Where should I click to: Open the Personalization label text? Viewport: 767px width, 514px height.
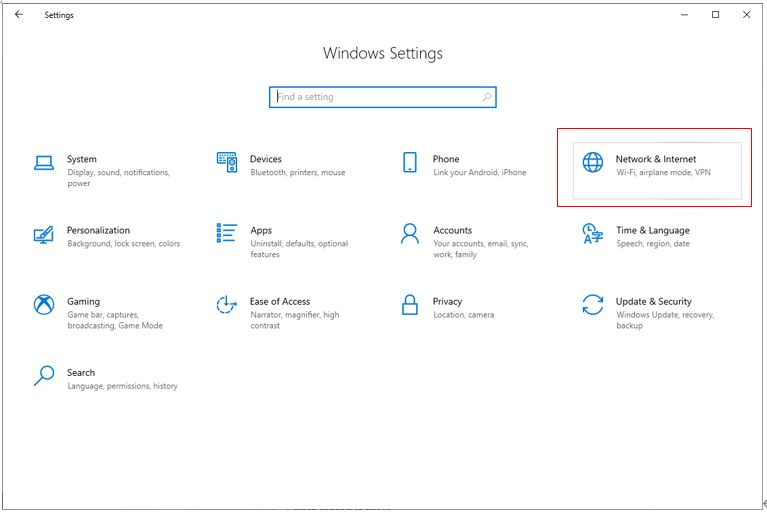(98, 230)
